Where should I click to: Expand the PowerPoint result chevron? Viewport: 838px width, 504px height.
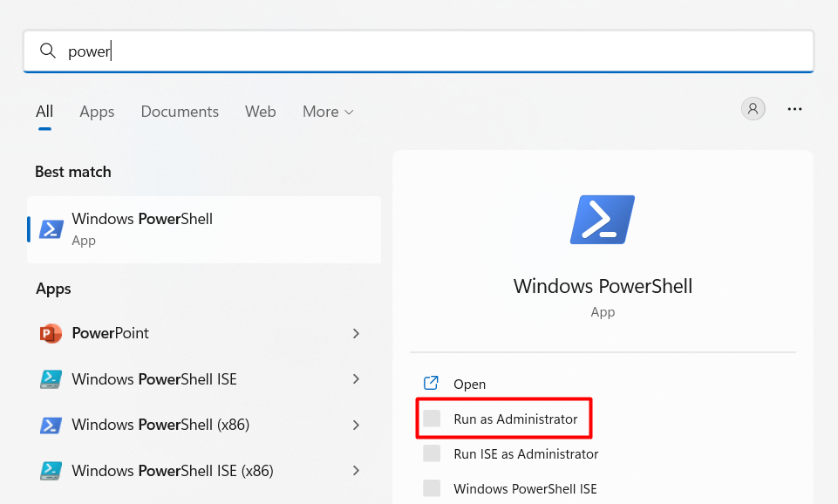click(356, 333)
